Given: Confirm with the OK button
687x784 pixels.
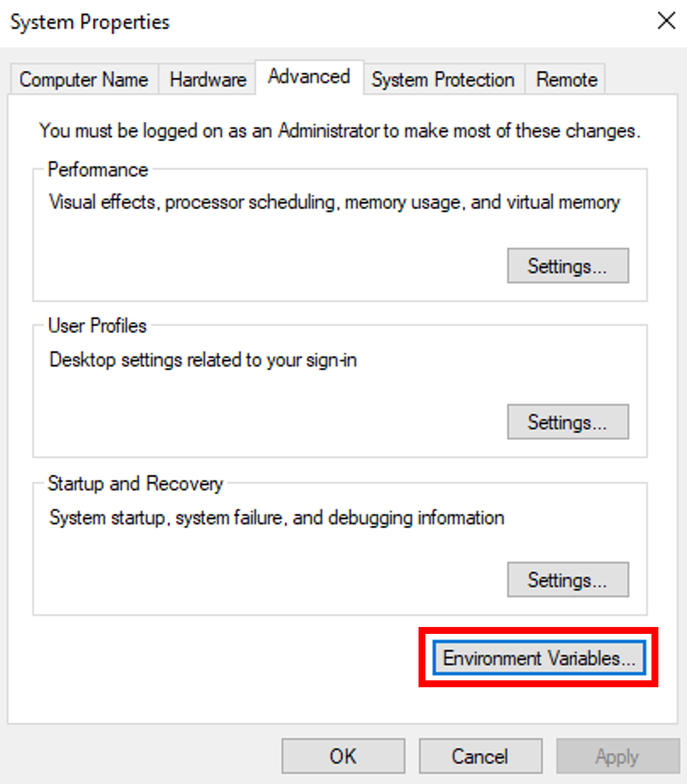Looking at the screenshot, I should [x=343, y=756].
